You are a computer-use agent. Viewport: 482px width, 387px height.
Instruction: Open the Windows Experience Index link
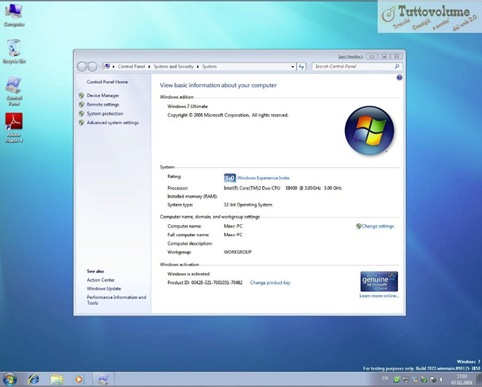click(x=263, y=178)
